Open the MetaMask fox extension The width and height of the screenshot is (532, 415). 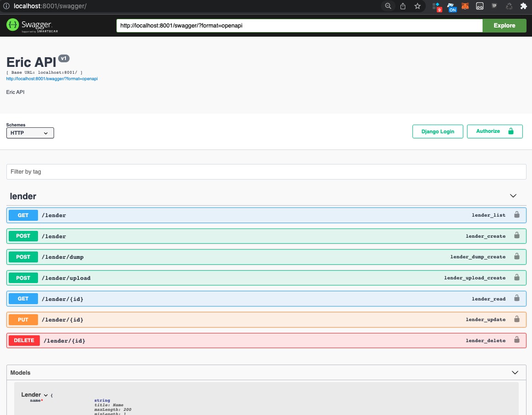pos(465,6)
